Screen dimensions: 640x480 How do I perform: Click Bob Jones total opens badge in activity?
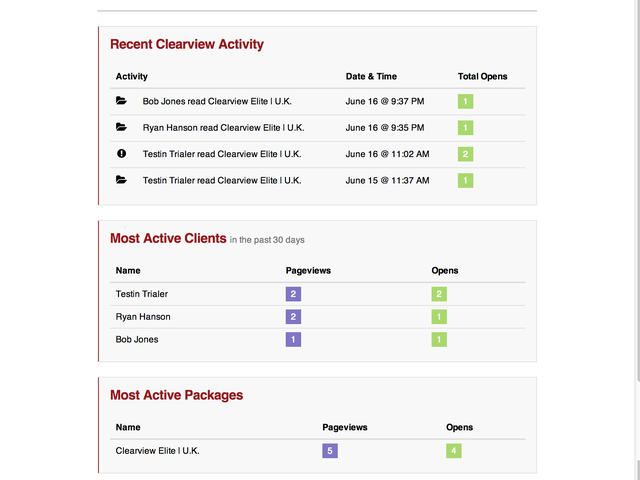pos(465,101)
